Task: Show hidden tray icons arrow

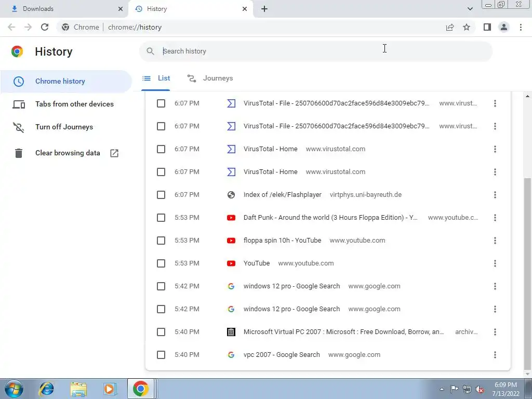Action: (x=442, y=390)
